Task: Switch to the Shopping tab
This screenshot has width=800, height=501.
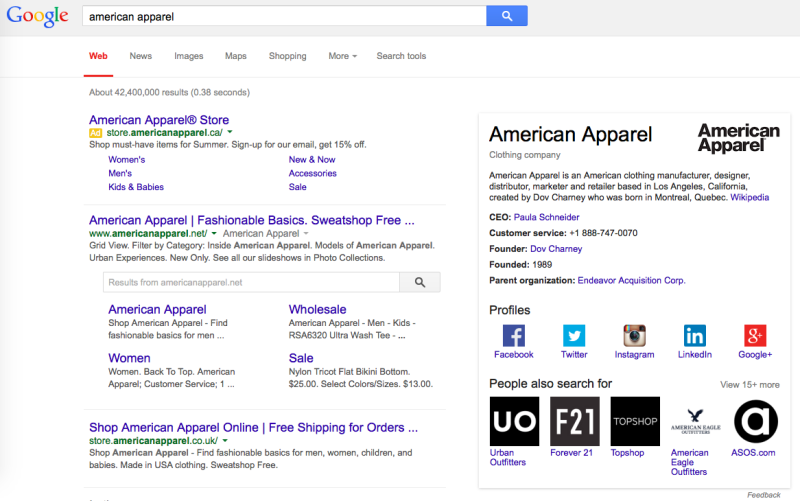Action: point(288,56)
